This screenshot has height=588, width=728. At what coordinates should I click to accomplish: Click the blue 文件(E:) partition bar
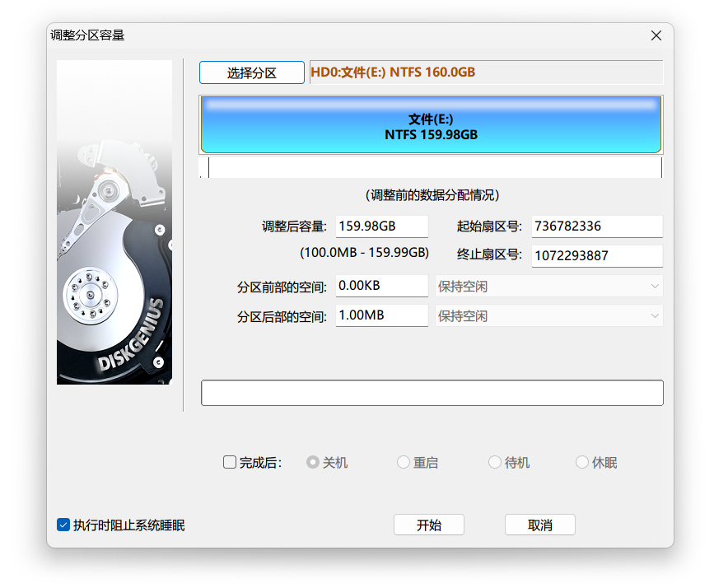(x=431, y=126)
